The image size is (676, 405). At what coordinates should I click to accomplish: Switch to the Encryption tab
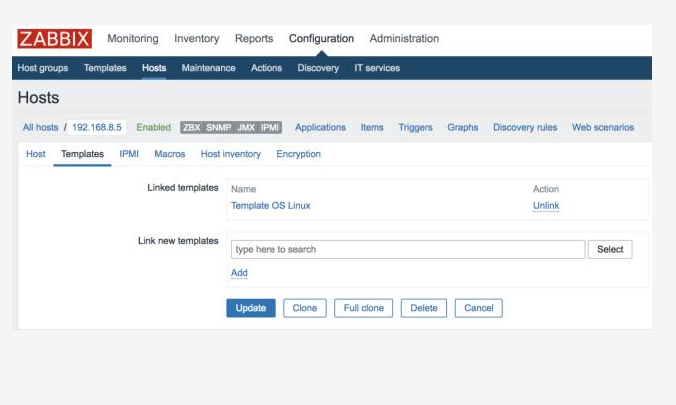[298, 154]
